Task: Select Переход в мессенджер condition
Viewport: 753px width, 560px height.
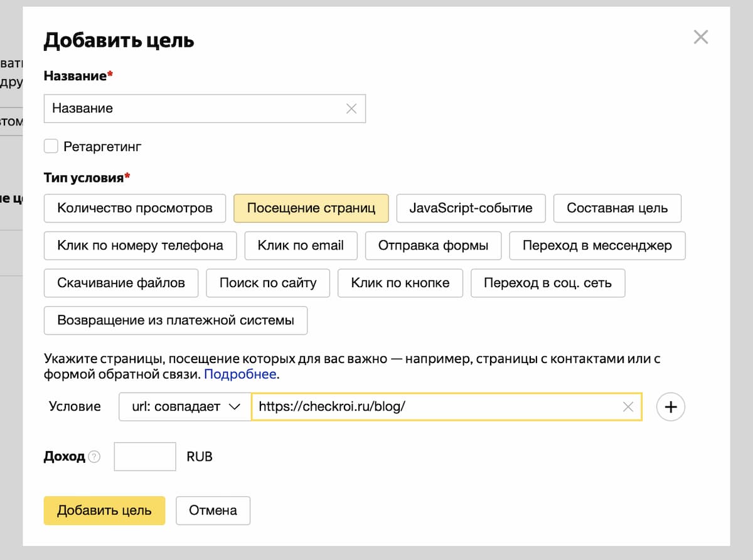Action: click(x=597, y=245)
